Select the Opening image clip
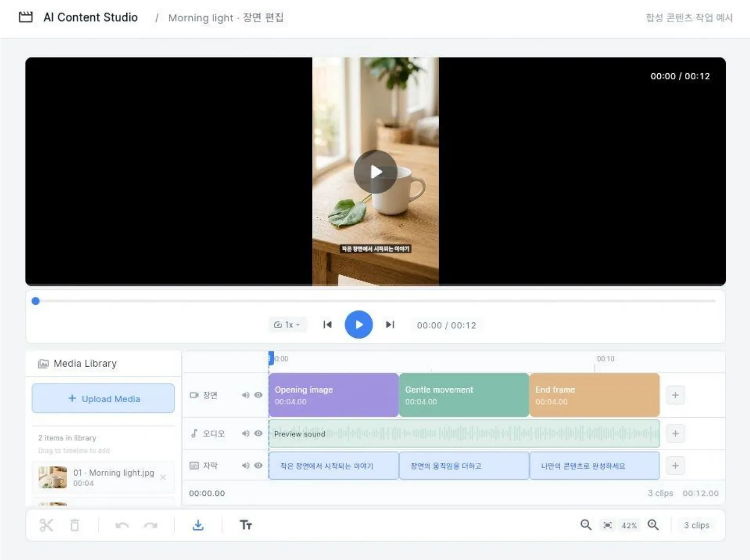This screenshot has height=560, width=750. pyautogui.click(x=334, y=395)
